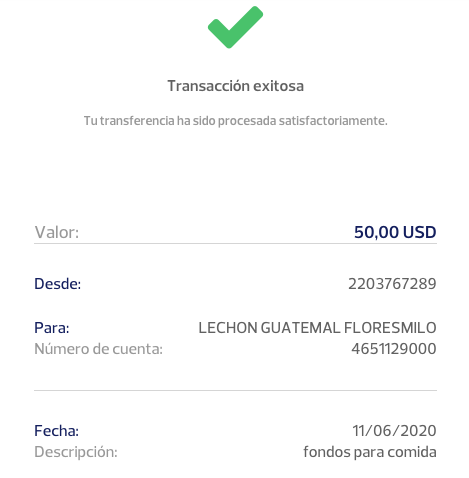
Task: Click the green success checkmark icon
Action: 235,27
